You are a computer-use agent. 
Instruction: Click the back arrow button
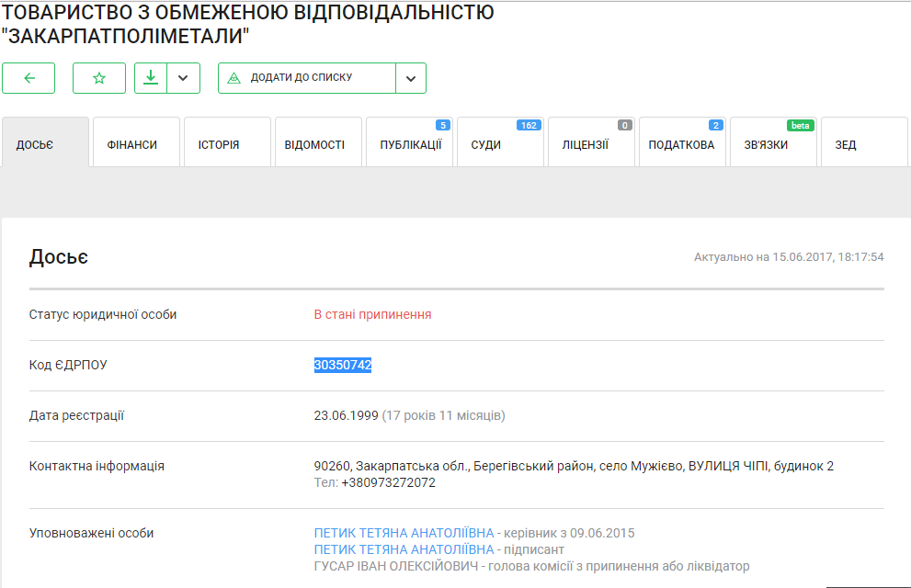(x=28, y=78)
